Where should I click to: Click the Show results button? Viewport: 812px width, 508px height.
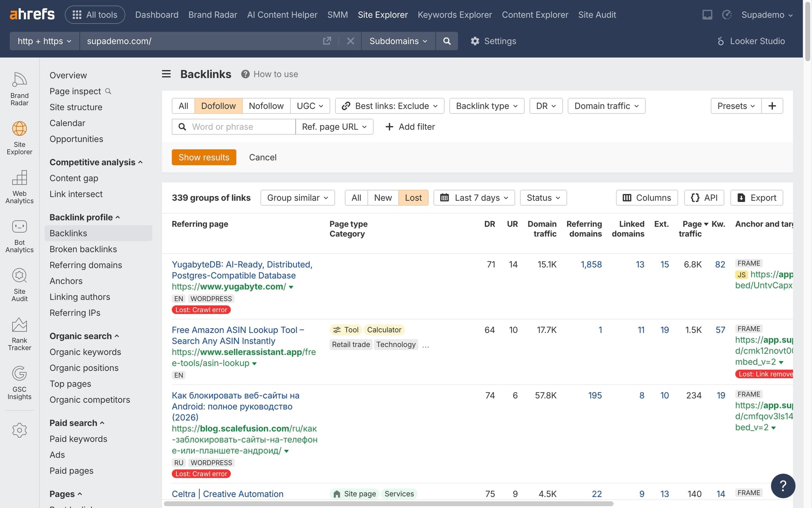tap(204, 157)
